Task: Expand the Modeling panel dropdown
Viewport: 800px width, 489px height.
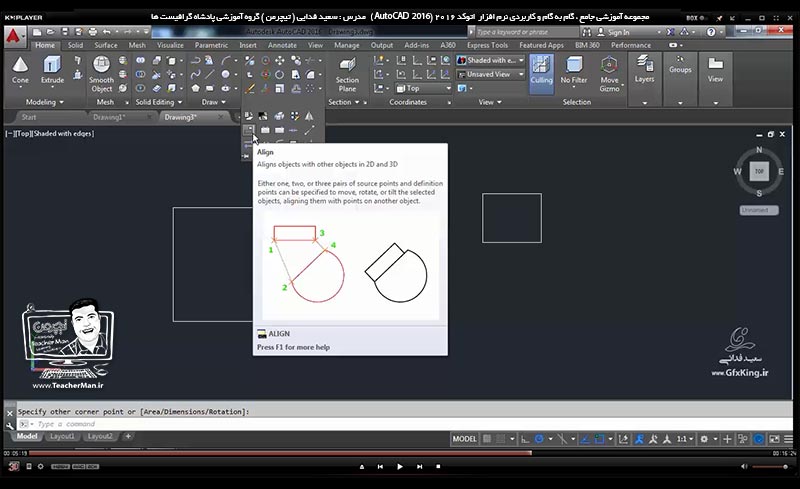Action: pos(45,102)
